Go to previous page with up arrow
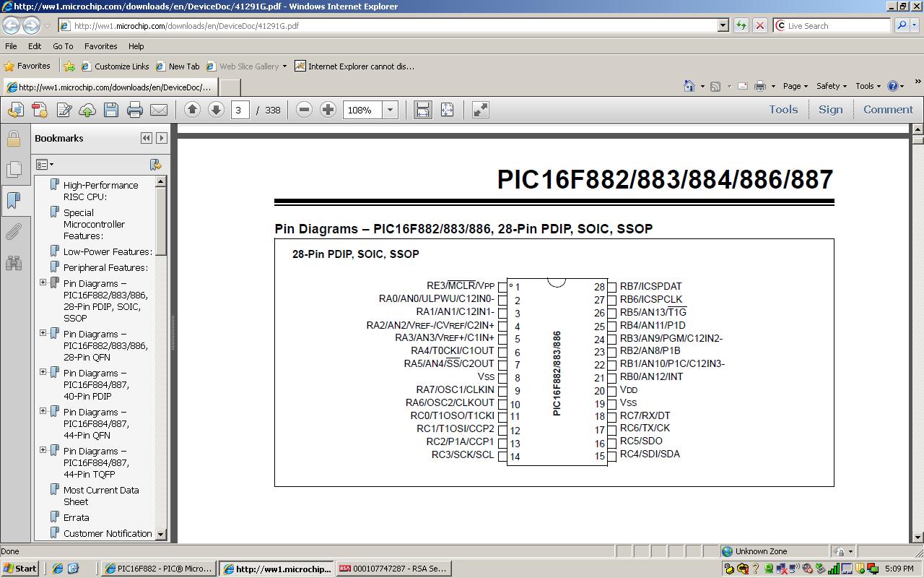924x578 pixels. 192,110
